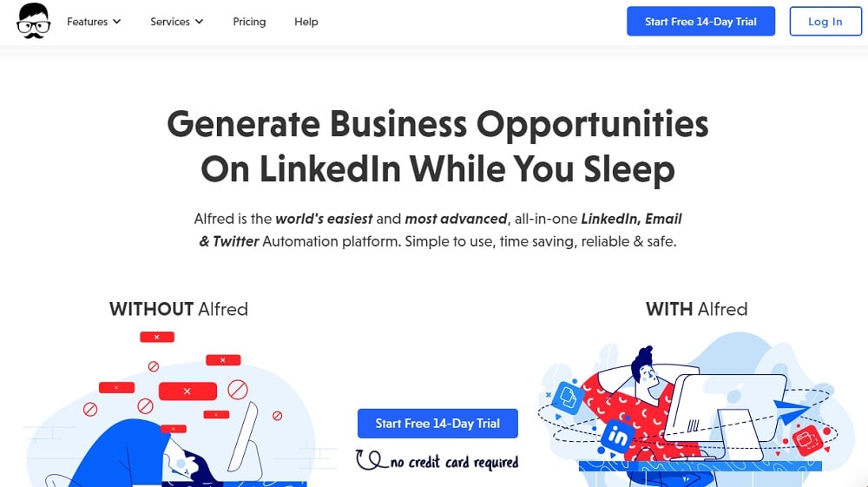Image resolution: width=868 pixels, height=487 pixels.
Task: Click the Alfred mustache face logo
Action: pos(34,21)
